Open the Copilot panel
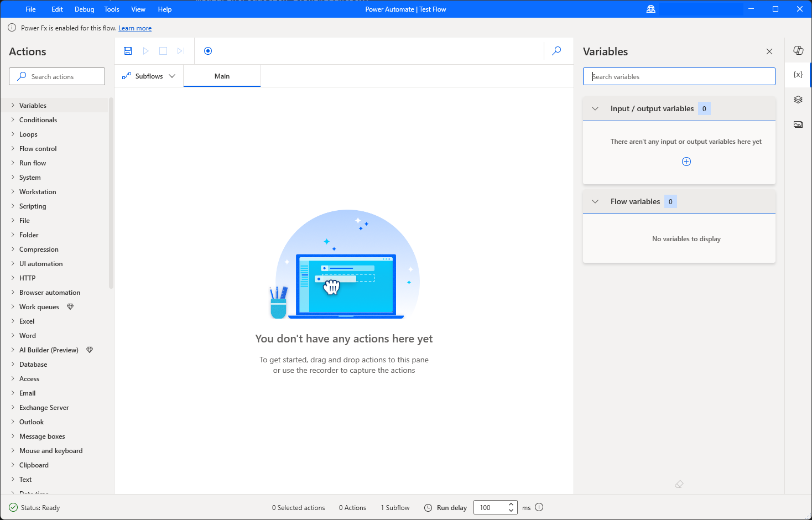This screenshot has height=520, width=812. point(798,50)
